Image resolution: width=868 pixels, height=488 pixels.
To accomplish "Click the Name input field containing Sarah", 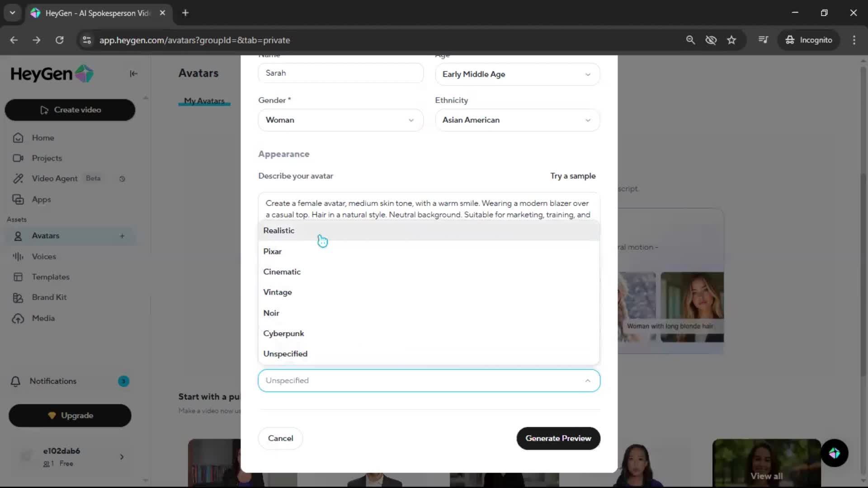I will (340, 73).
